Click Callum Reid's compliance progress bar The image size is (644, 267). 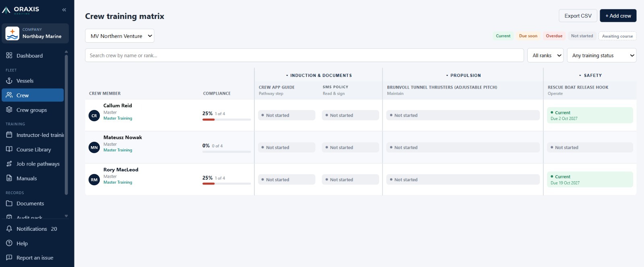pyautogui.click(x=227, y=120)
